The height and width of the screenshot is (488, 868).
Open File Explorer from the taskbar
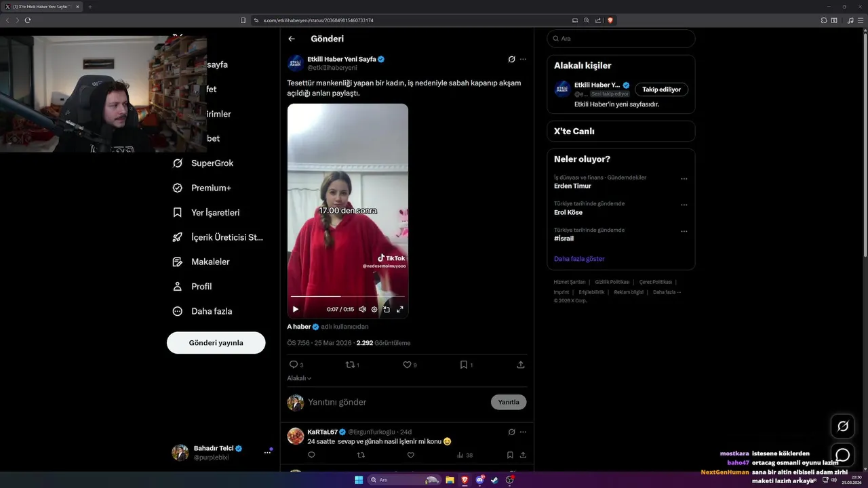click(450, 480)
